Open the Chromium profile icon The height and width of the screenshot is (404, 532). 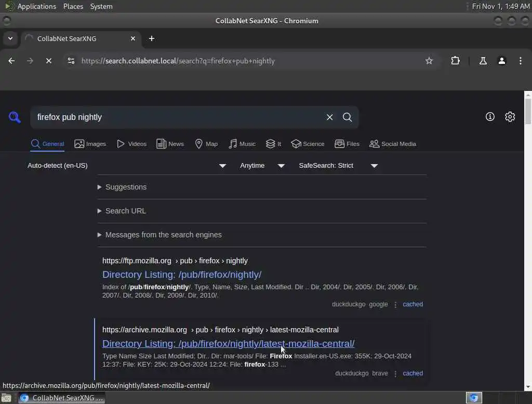(x=502, y=61)
